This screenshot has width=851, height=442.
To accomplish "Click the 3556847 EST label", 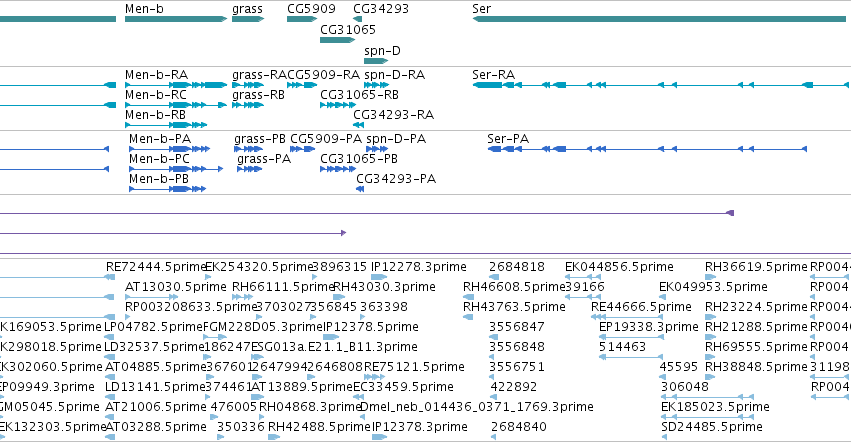I will click(517, 327).
